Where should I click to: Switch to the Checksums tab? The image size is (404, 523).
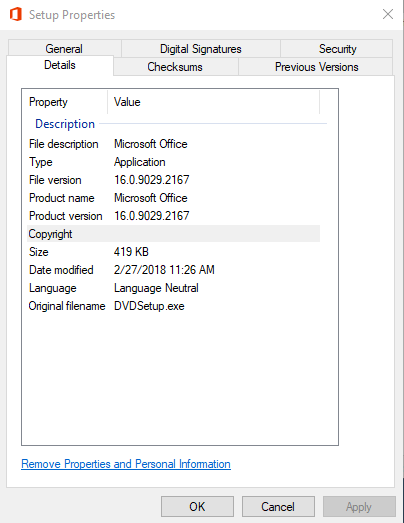click(x=175, y=67)
